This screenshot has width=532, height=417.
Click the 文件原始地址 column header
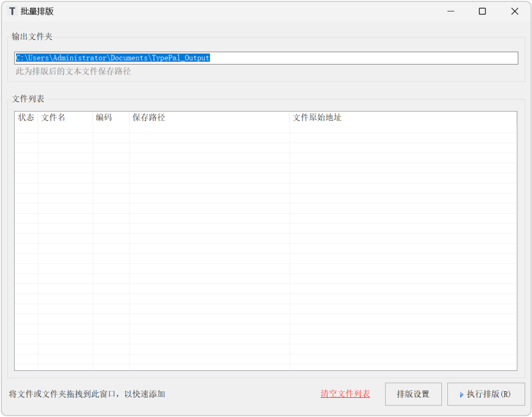pos(403,117)
